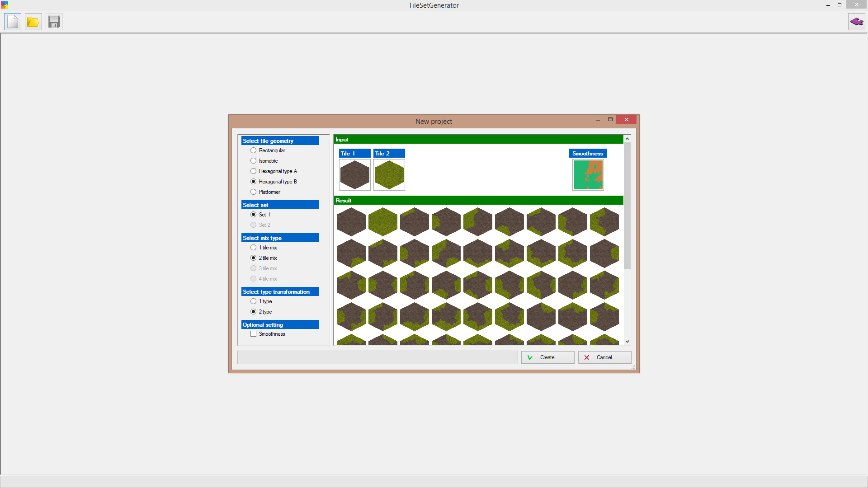Image resolution: width=868 pixels, height=488 pixels.
Task: Click the purple puzzle piece icon
Action: (x=856, y=21)
